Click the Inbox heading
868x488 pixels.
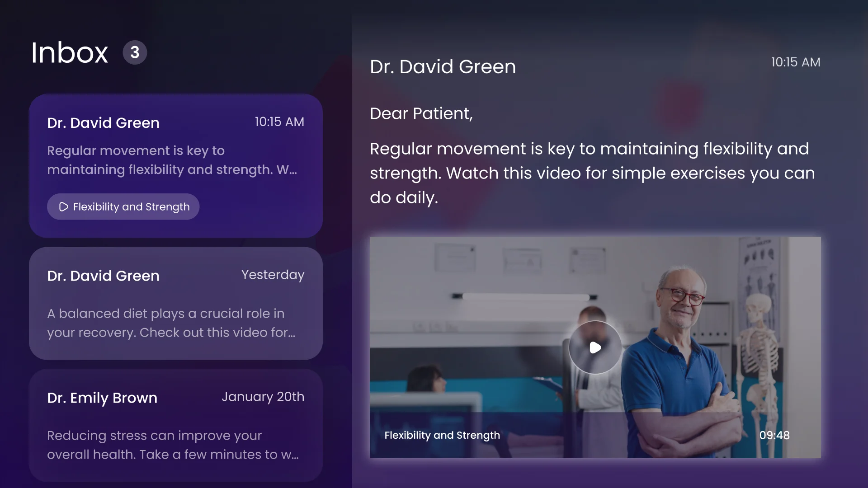tap(70, 52)
